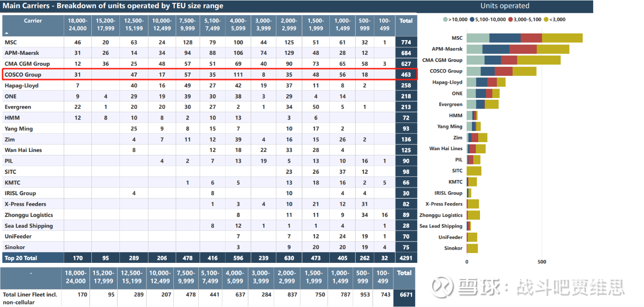Click the 5,100-10,000 legend color dot
The width and height of the screenshot is (644, 307).
click(x=472, y=20)
